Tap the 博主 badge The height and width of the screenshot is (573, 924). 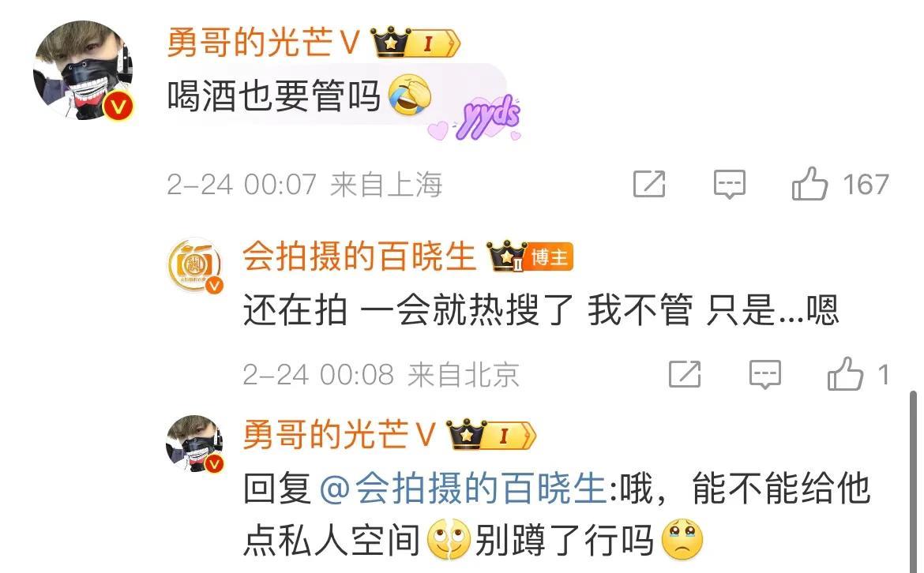(549, 257)
